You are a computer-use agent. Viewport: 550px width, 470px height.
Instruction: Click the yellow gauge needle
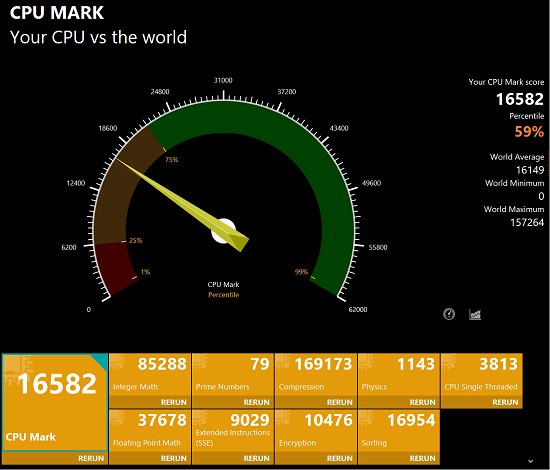point(182,204)
